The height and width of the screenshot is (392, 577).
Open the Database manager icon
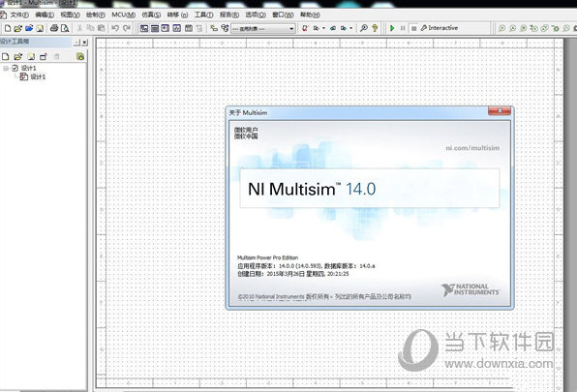tap(225, 28)
